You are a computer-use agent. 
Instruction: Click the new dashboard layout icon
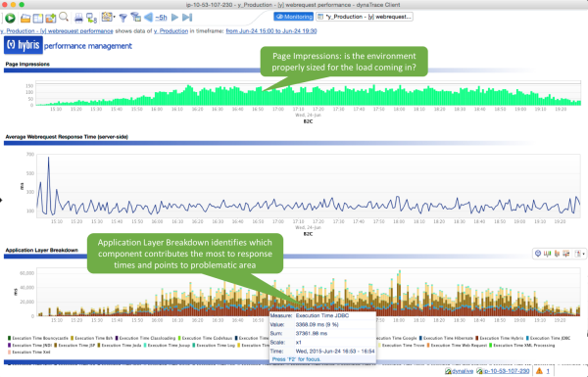click(x=38, y=18)
